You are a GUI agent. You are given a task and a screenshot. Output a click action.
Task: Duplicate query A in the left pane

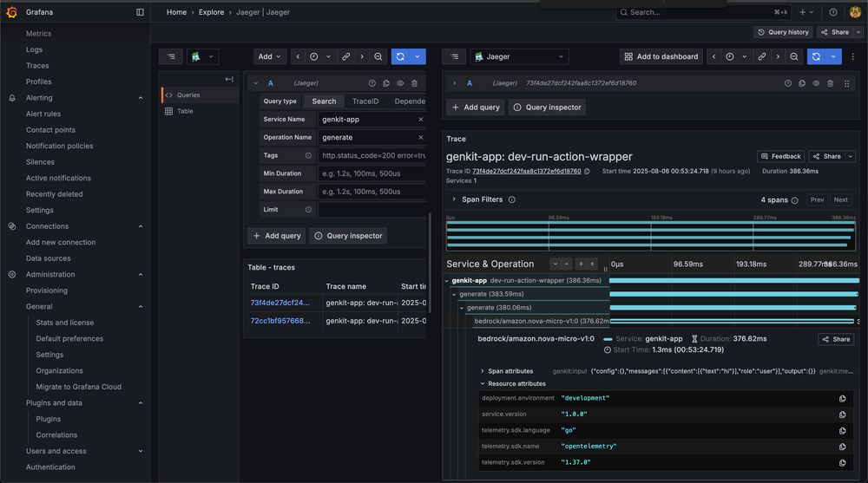[386, 83]
